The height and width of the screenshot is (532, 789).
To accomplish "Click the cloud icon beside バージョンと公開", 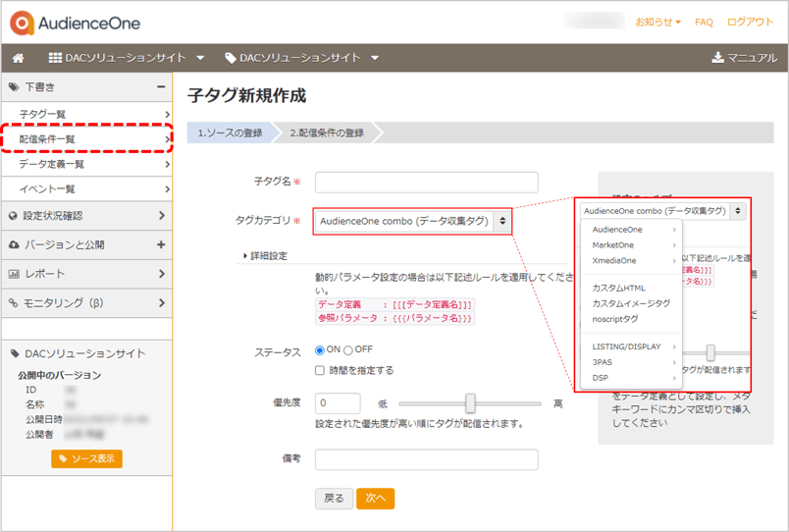I will [x=14, y=245].
